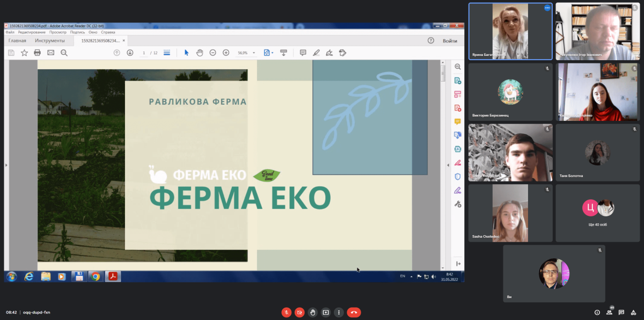The image size is (644, 320).
Task: Send the file by email envelope icon
Action: click(x=51, y=53)
